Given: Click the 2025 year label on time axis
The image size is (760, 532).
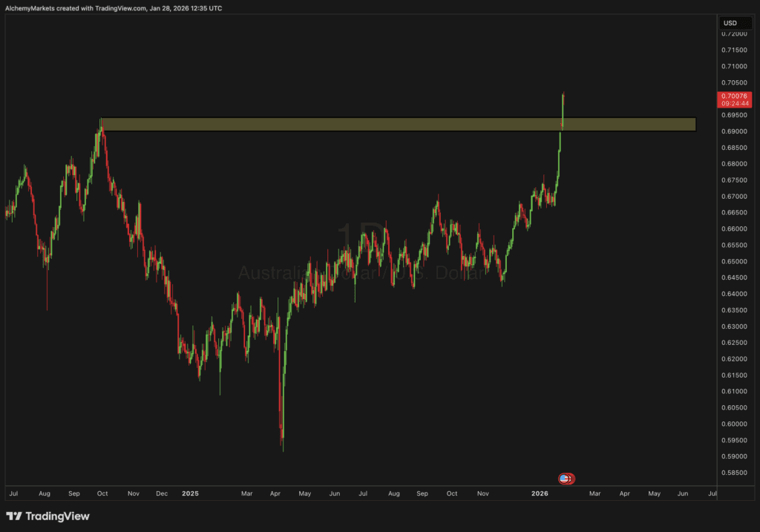Looking at the screenshot, I should 190,493.
